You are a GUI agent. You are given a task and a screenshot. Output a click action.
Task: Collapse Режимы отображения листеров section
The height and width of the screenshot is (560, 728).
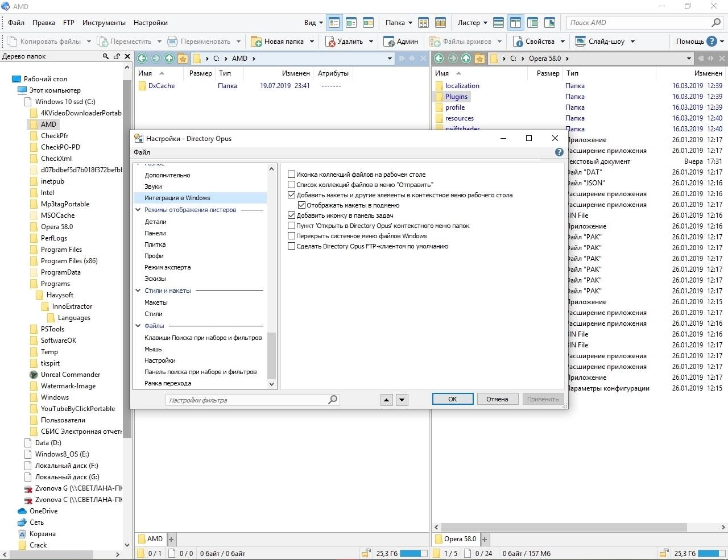coord(138,210)
